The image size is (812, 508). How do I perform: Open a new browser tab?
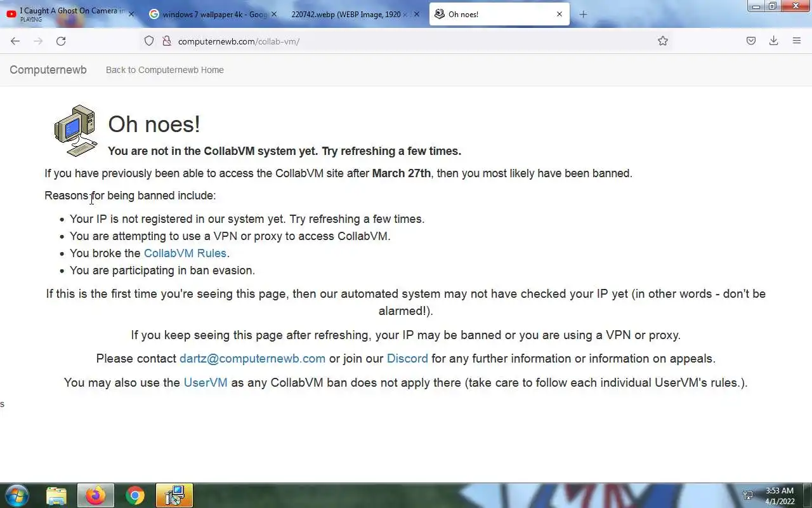coord(583,14)
